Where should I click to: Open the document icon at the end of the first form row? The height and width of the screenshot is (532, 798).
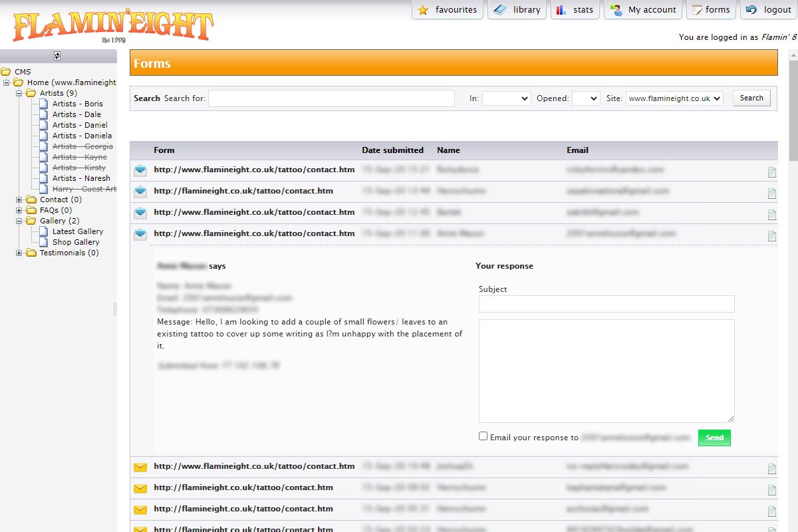coord(771,172)
